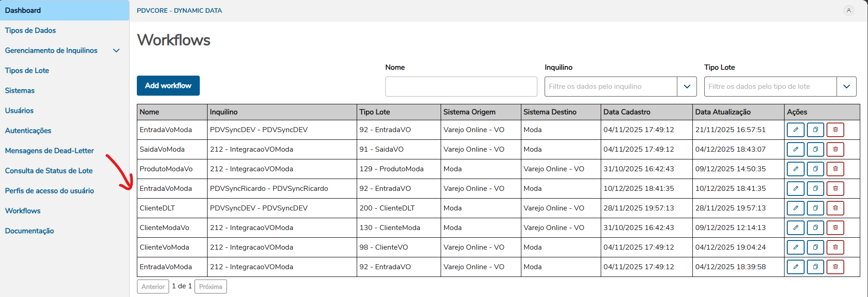Go to Tipos de Lote in sidebar

[27, 71]
